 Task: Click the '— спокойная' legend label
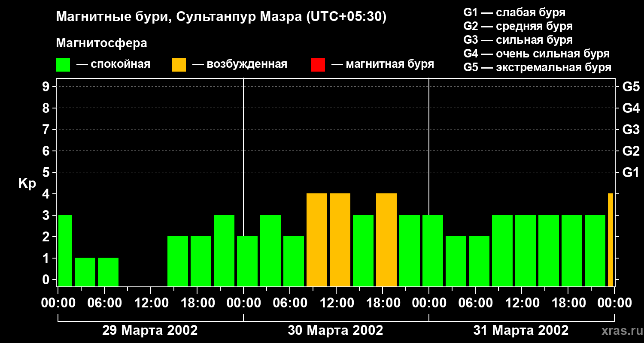click(113, 64)
